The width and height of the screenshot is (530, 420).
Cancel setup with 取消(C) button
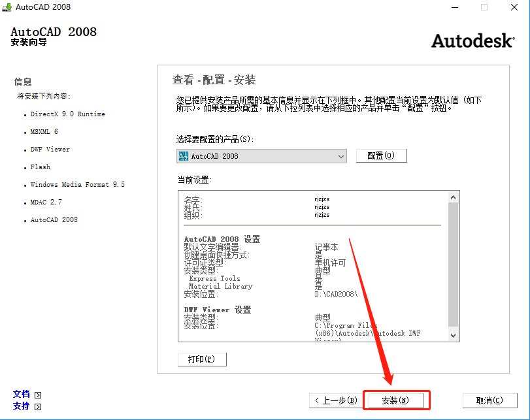[489, 400]
